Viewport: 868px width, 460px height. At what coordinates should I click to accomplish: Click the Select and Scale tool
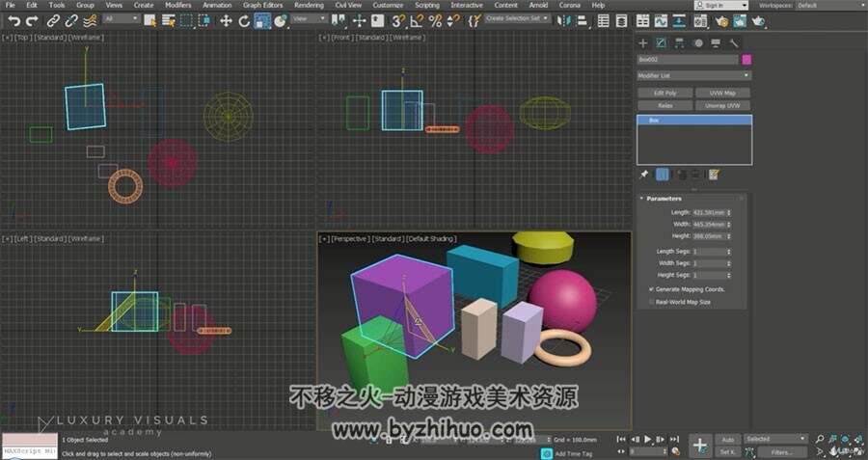tap(262, 21)
